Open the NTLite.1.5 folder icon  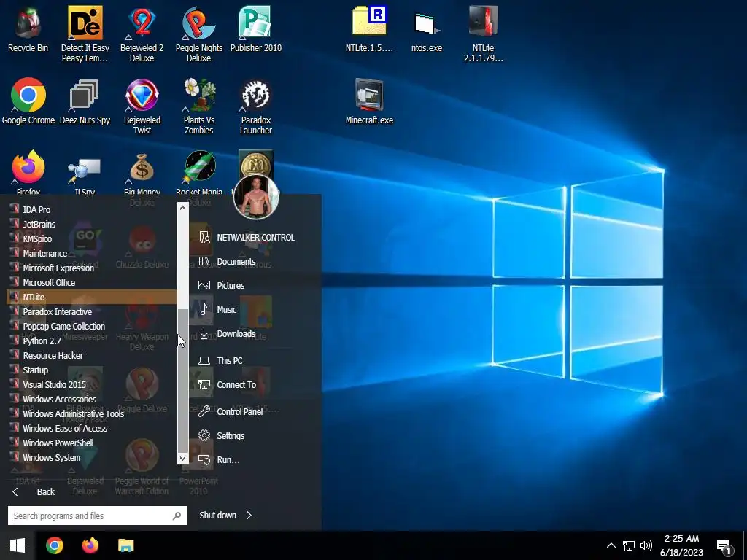pyautogui.click(x=369, y=28)
